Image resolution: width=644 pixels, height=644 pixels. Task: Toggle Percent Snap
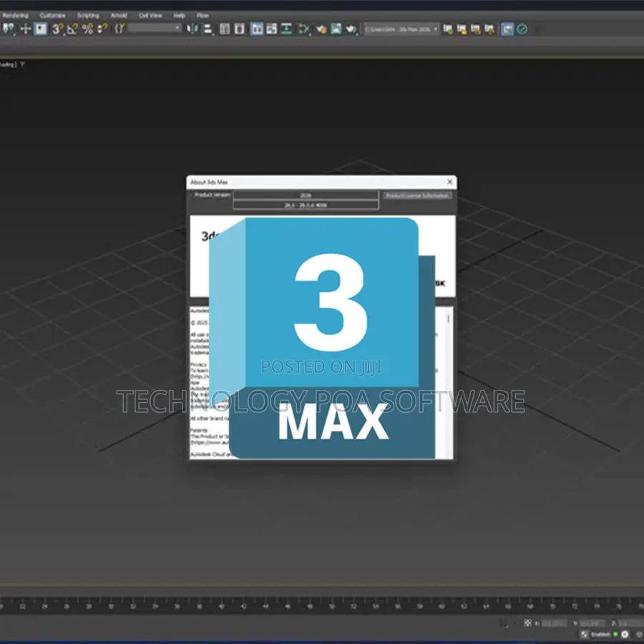coord(87,29)
